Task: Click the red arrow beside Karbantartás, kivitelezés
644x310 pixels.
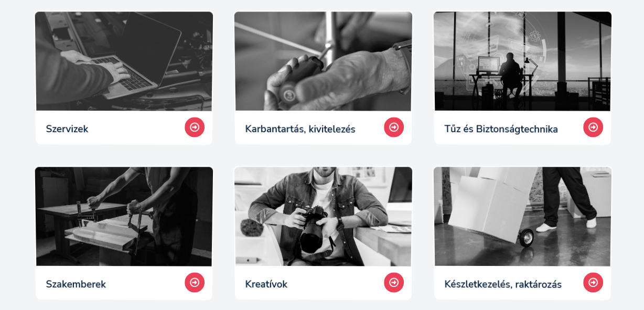Action: pos(394,127)
